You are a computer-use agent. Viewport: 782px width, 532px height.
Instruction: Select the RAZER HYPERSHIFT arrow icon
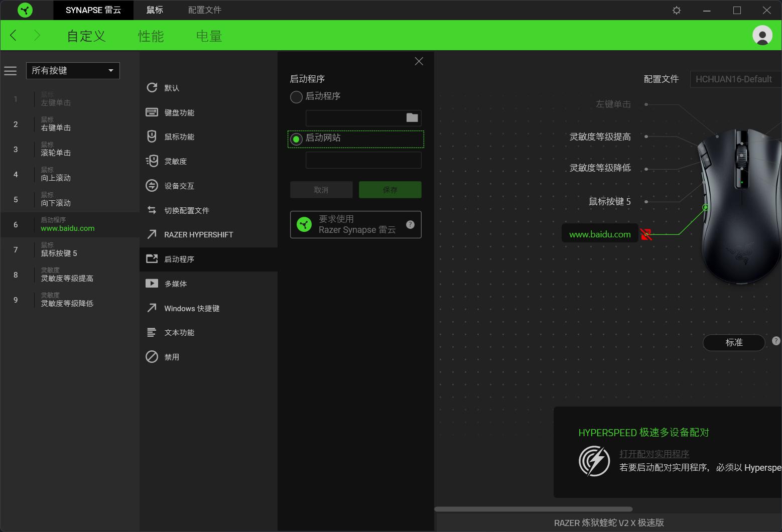click(x=152, y=234)
